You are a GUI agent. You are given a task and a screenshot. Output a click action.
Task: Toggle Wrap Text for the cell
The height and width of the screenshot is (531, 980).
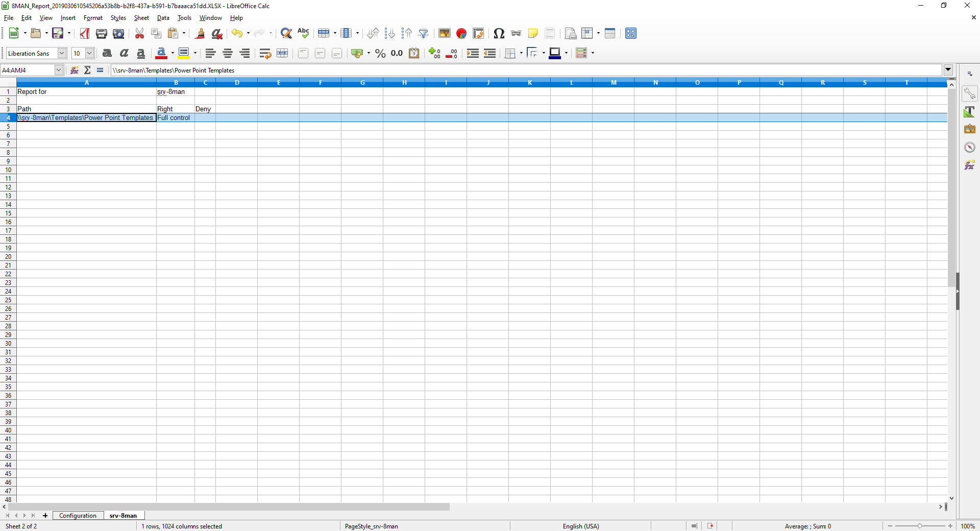point(265,53)
